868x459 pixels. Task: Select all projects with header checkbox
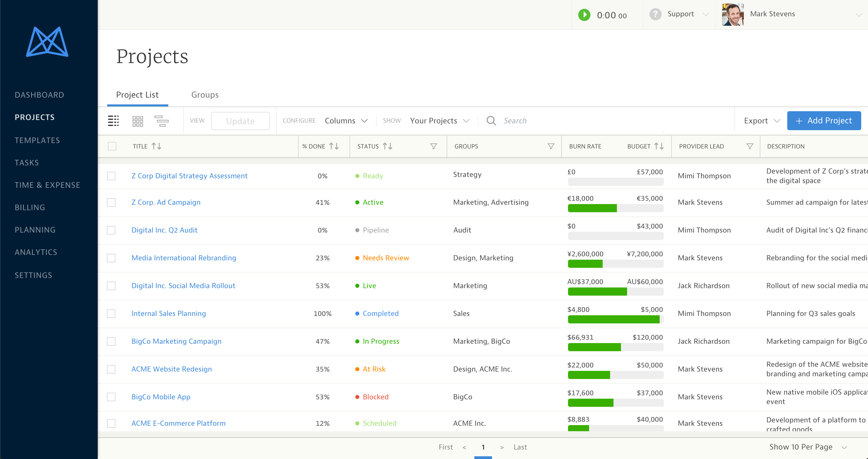(x=111, y=146)
